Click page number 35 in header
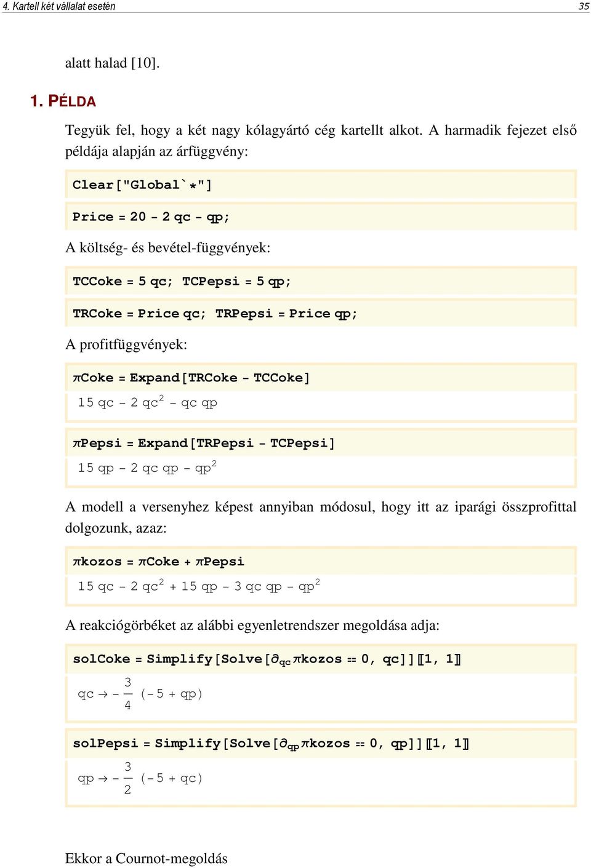591x868 pixels. pos(584,6)
